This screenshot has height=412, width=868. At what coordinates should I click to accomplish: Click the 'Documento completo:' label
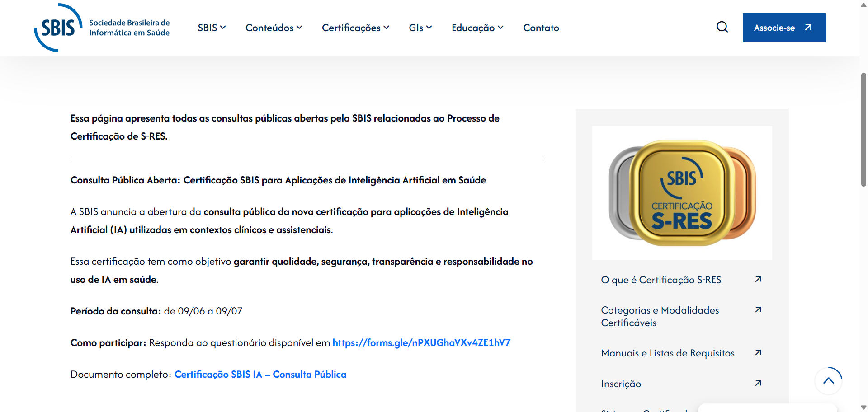(x=121, y=375)
